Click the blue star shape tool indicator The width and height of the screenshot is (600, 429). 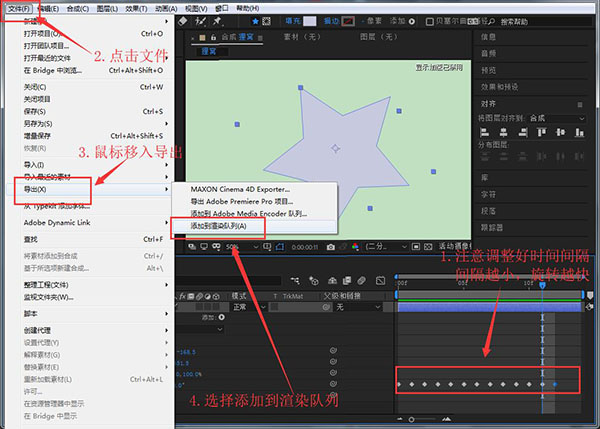click(256, 21)
